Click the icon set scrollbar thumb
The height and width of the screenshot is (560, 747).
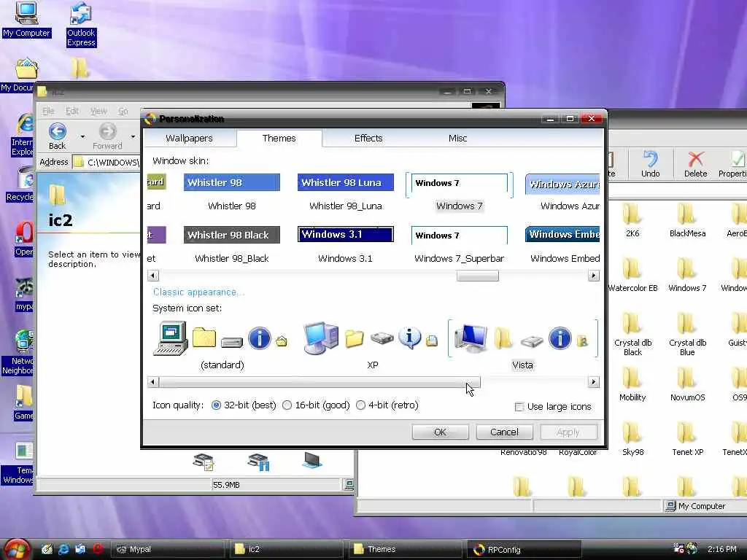[x=320, y=382]
